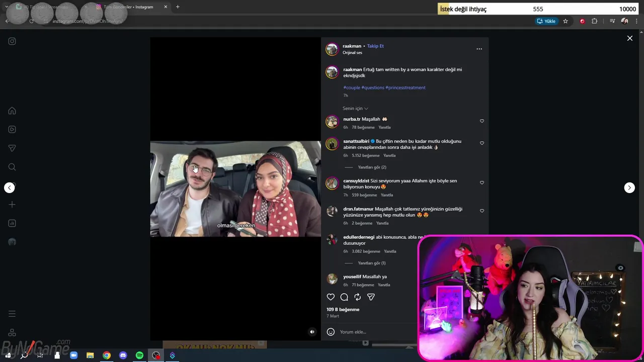644x362 pixels.
Task: Open OBS from the taskbar
Action: pos(156,355)
